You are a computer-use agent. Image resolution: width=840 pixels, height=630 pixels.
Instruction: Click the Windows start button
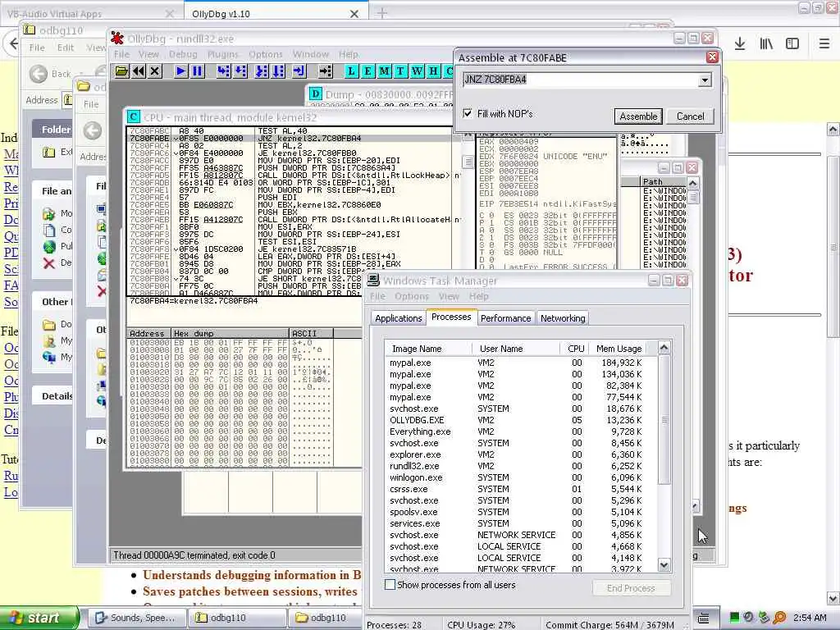tap(39, 618)
